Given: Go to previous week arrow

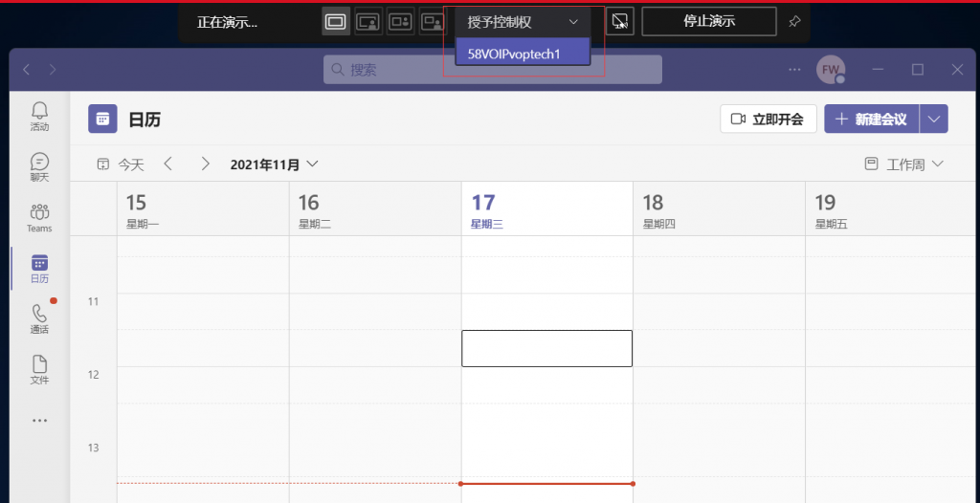Looking at the screenshot, I should tap(167, 164).
